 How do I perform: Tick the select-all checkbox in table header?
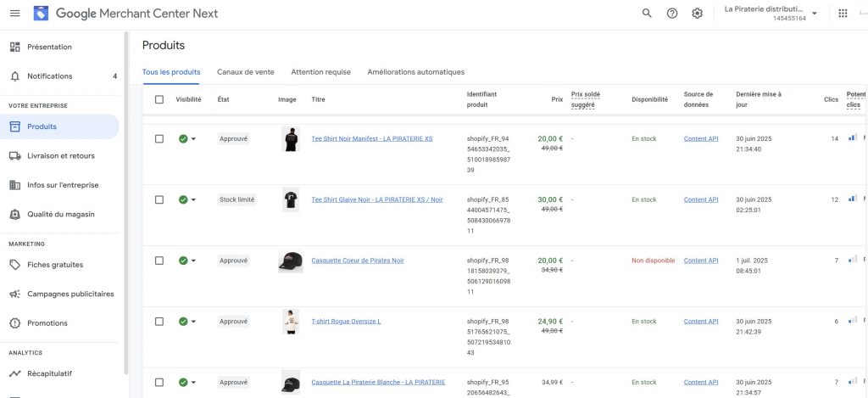point(159,100)
